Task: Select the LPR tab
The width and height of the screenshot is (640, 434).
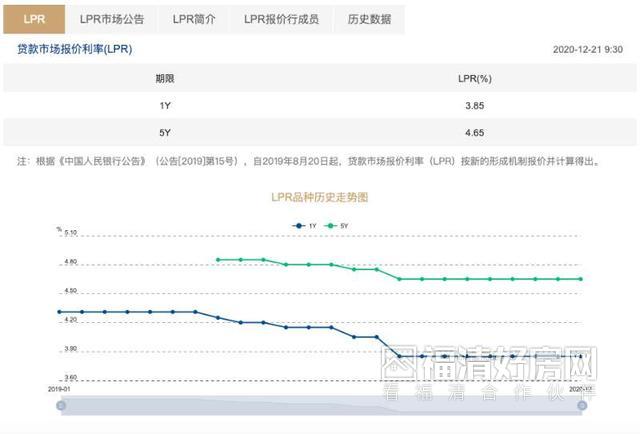Action: (34, 19)
